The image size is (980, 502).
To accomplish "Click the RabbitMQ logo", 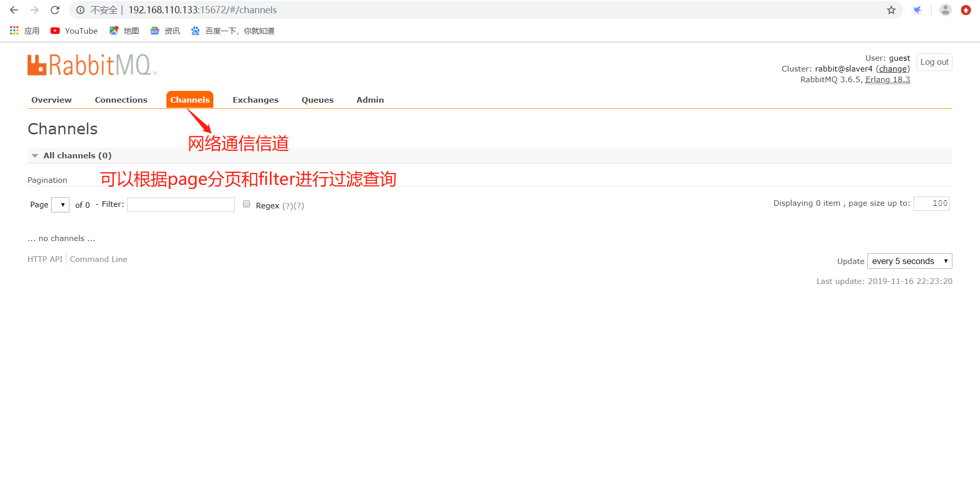I will click(91, 64).
